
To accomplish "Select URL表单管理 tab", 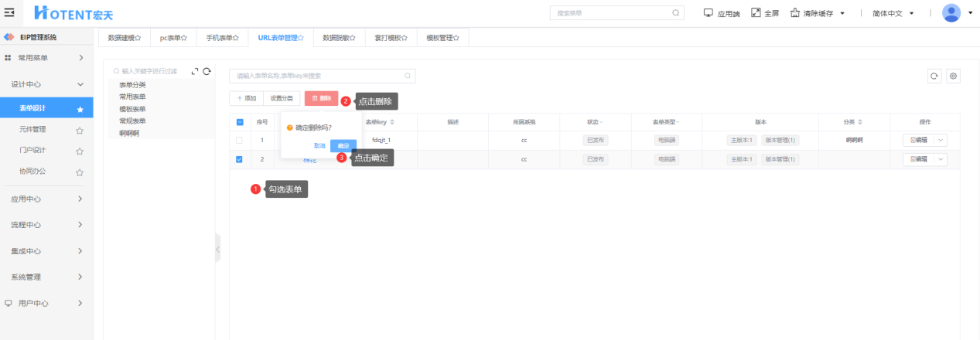I will [x=281, y=37].
